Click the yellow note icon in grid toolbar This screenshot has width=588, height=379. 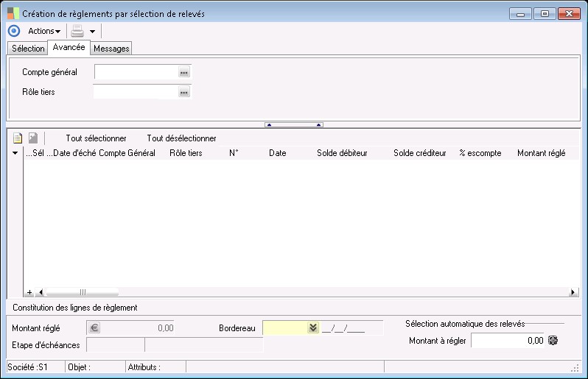pos(18,138)
